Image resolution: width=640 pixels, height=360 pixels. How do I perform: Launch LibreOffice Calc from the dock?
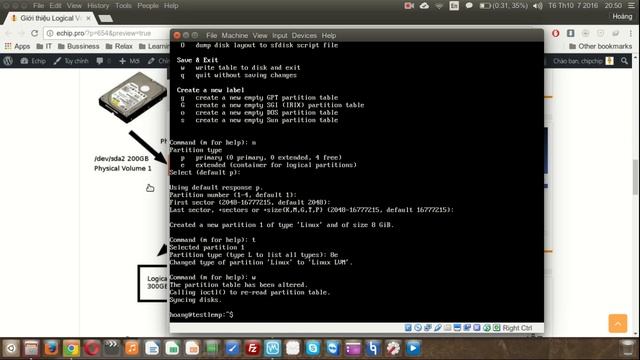click(172, 349)
